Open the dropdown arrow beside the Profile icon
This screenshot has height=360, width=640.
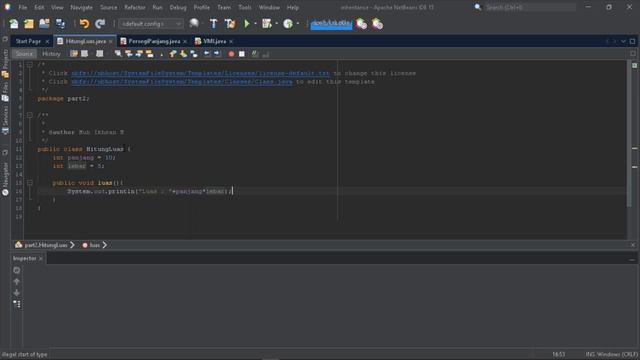tap(298, 24)
